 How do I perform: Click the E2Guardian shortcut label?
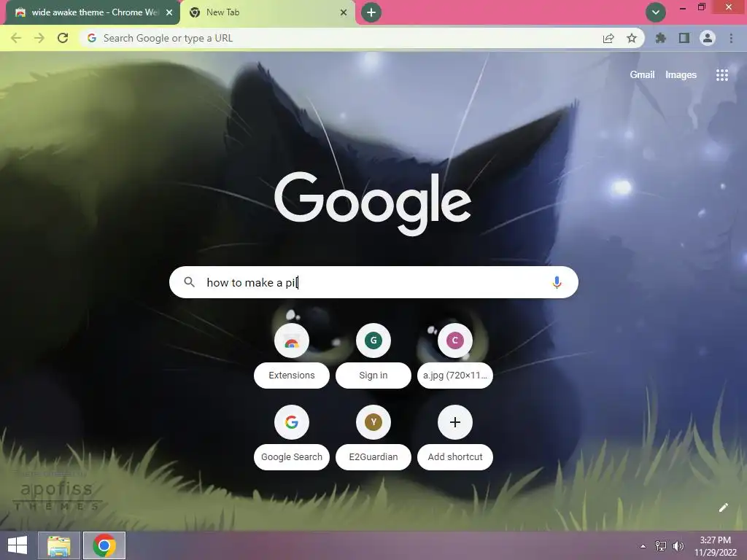tap(373, 456)
